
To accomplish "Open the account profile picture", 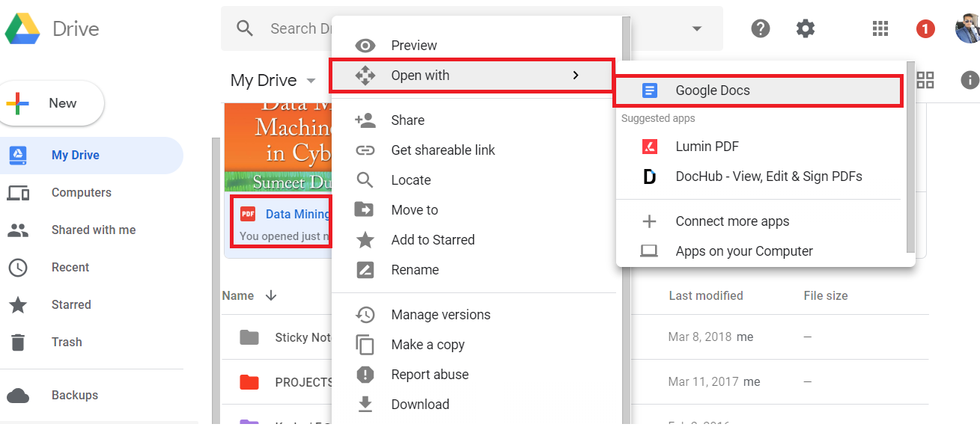I will pyautogui.click(x=967, y=28).
